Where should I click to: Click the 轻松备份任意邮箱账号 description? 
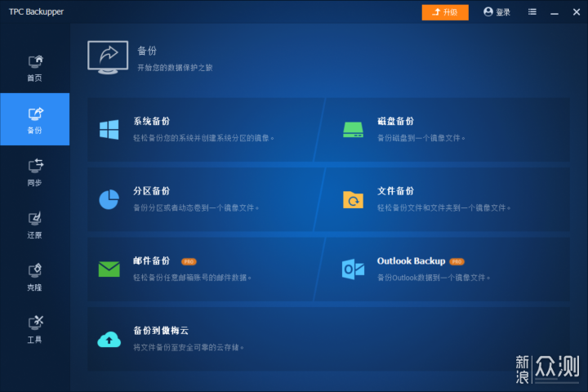(x=193, y=278)
